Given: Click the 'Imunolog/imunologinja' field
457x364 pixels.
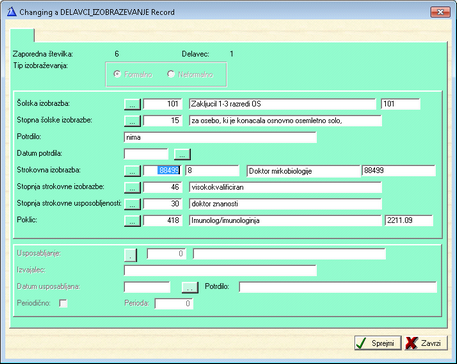Looking at the screenshot, I should [285, 220].
